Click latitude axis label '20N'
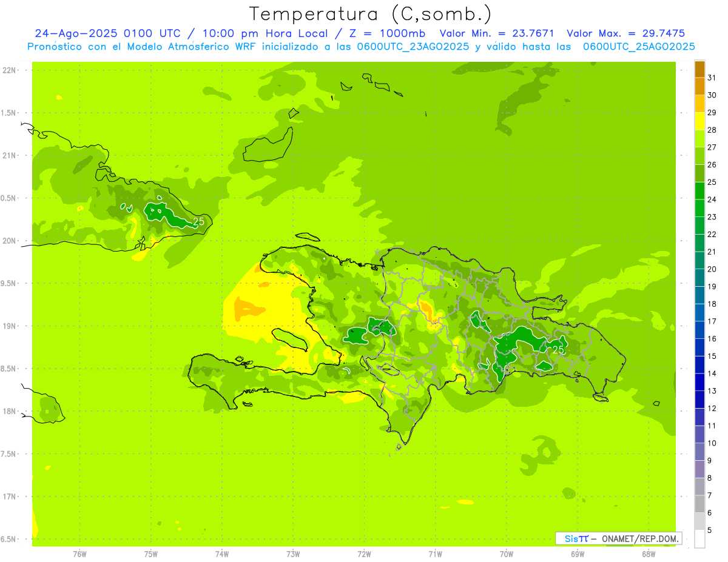Image resolution: width=728 pixels, height=562 pixels. tap(10, 241)
